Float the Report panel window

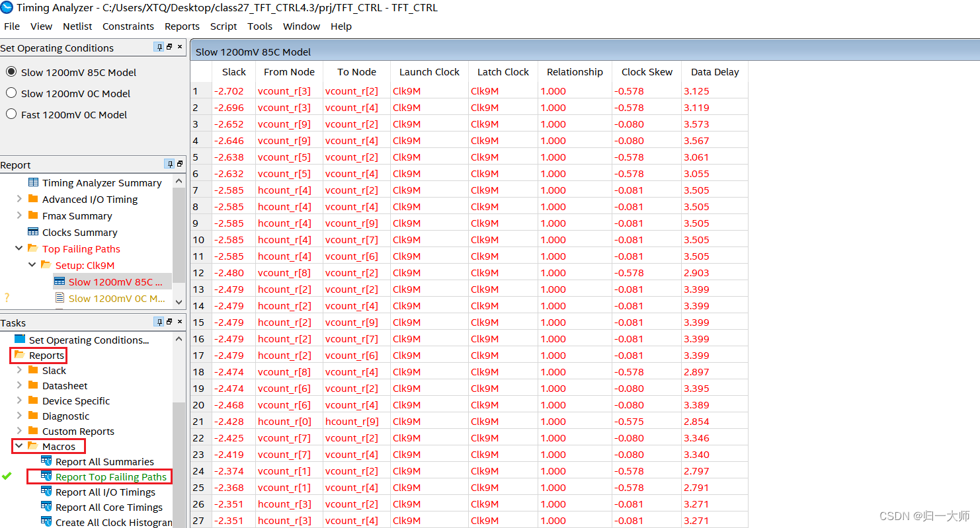coord(180,164)
